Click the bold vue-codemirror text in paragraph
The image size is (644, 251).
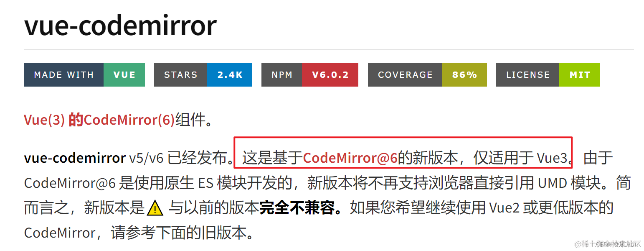(x=75, y=158)
